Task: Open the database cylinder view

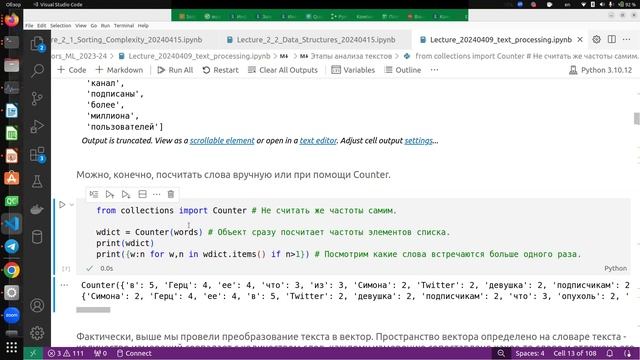Action: point(37,237)
